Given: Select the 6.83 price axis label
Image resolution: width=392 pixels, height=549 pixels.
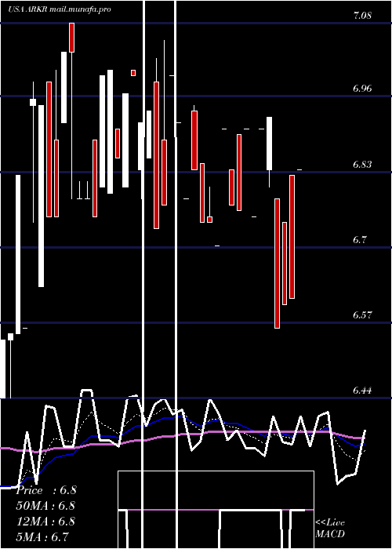Looking at the screenshot, I should [362, 164].
